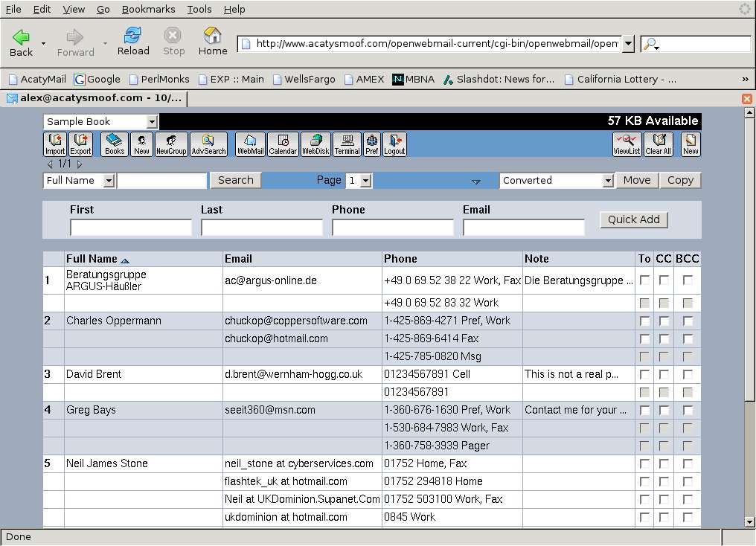The image size is (756, 546).
Task: Open the Sample Book address book dropdown
Action: (x=100, y=121)
